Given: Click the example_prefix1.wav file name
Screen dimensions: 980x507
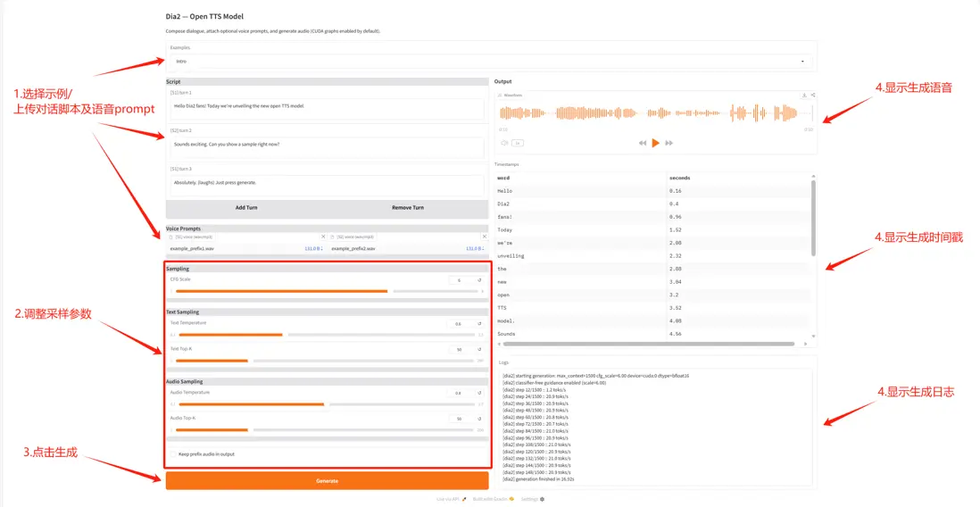Looking at the screenshot, I should [192, 249].
